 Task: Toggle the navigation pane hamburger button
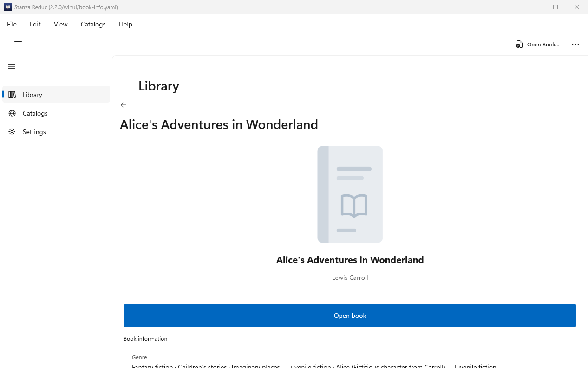point(12,66)
